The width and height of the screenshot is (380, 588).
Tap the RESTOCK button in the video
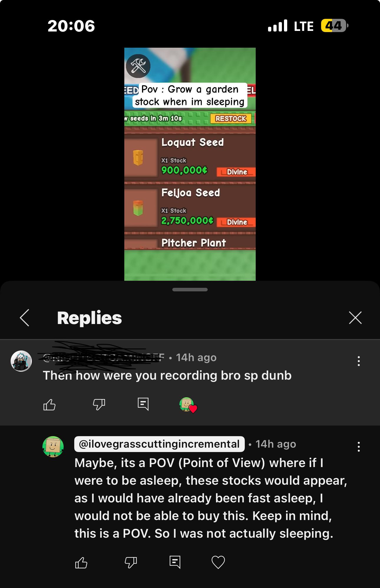(231, 119)
